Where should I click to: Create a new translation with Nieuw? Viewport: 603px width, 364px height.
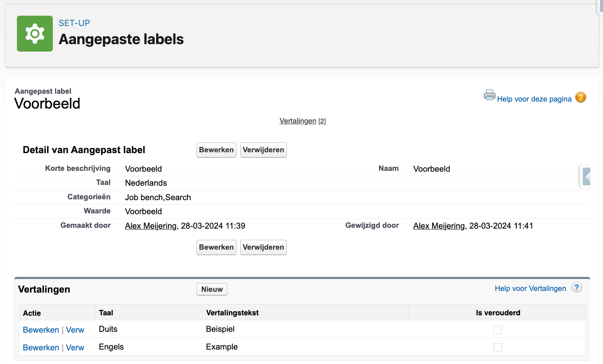tap(212, 289)
